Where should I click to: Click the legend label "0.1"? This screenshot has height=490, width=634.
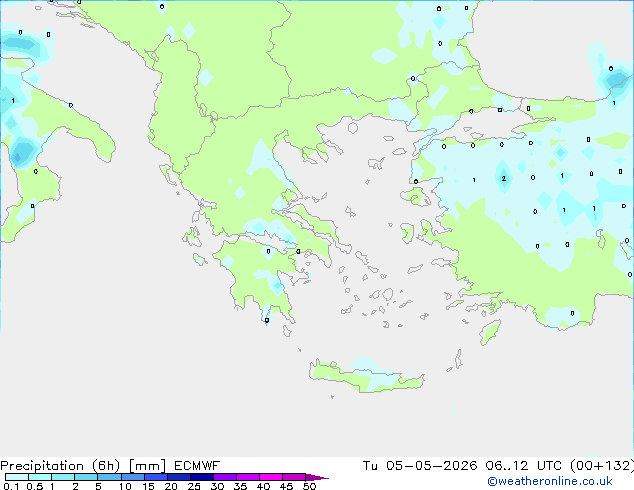(x=11, y=486)
